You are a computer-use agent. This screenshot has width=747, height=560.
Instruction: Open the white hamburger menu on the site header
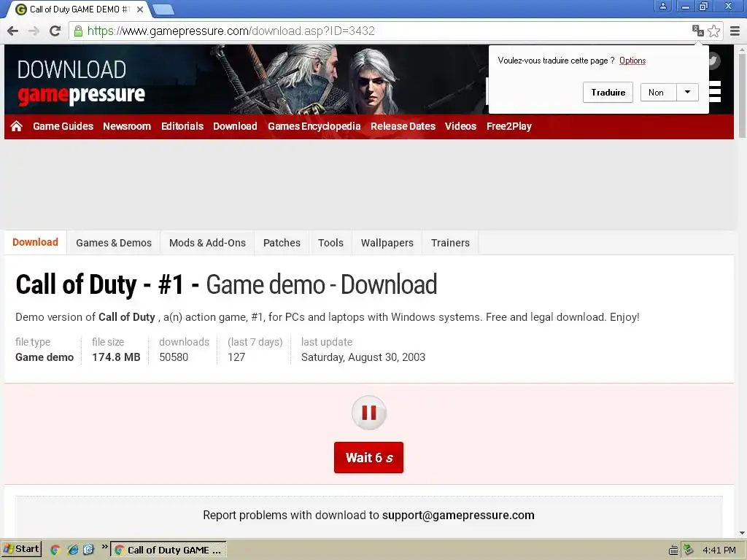[x=715, y=91]
